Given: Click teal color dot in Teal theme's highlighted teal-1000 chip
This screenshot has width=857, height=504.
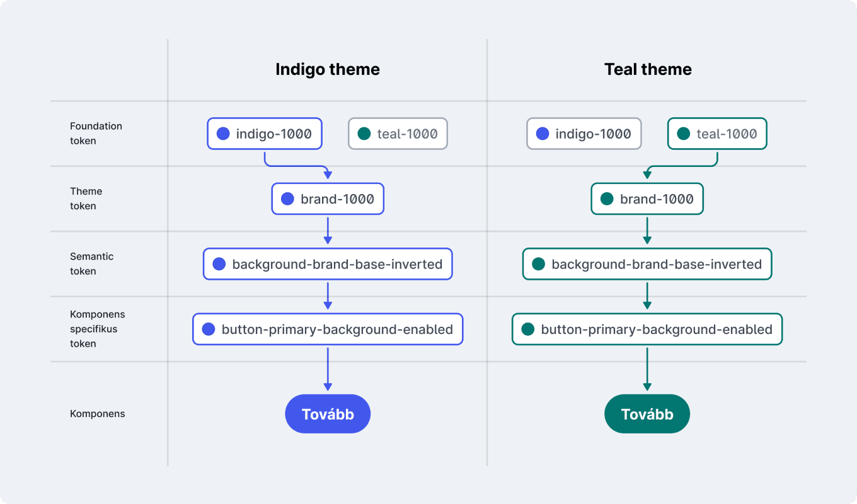Looking at the screenshot, I should (x=684, y=134).
